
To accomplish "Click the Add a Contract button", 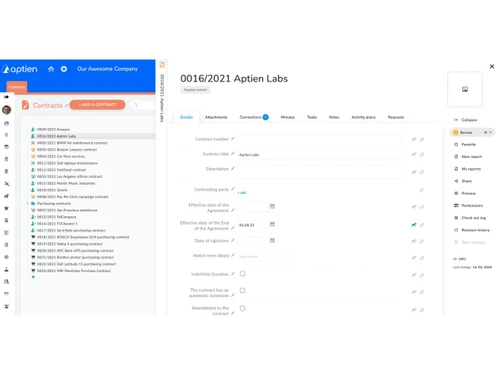I will [x=97, y=105].
